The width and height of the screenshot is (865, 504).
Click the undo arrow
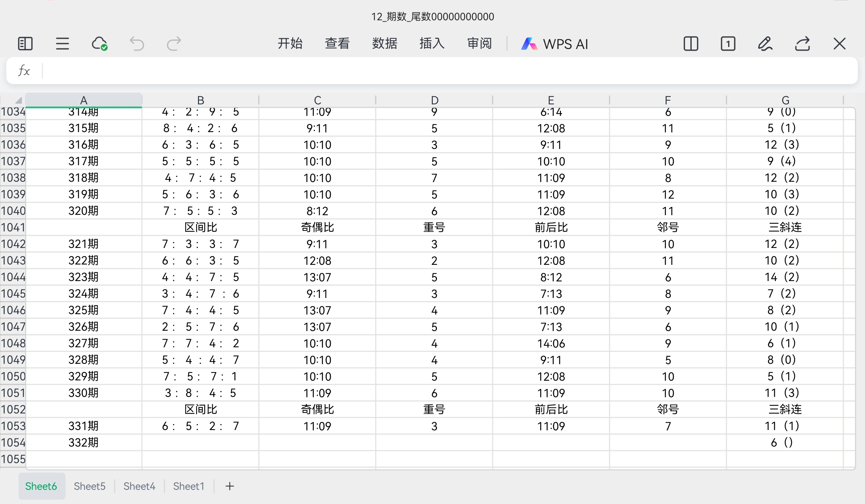pyautogui.click(x=137, y=44)
